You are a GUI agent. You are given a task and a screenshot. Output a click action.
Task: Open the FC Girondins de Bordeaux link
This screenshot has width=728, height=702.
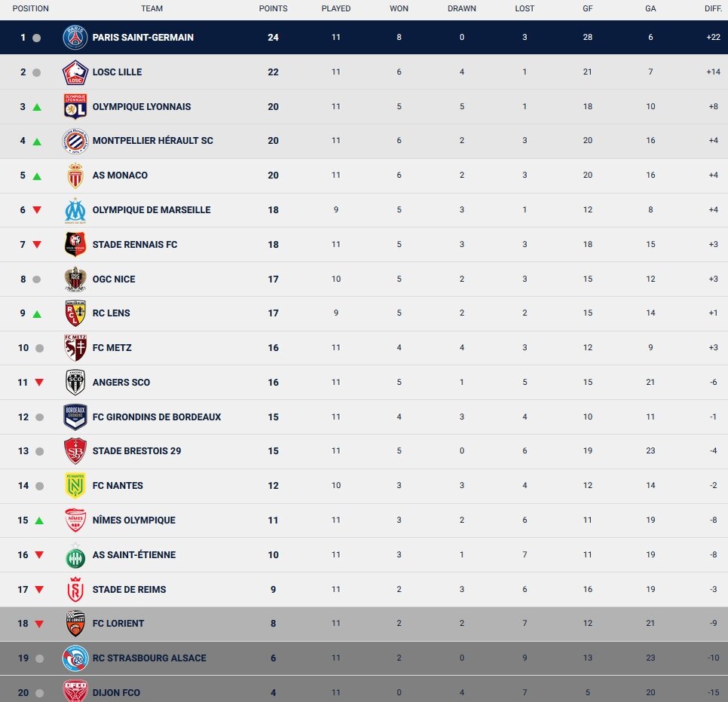coord(157,417)
